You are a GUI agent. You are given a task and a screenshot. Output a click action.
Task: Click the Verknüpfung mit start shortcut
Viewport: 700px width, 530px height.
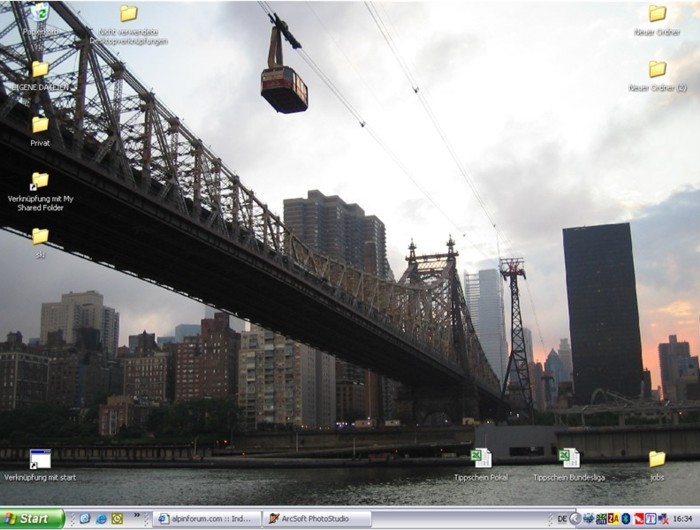tap(40, 459)
